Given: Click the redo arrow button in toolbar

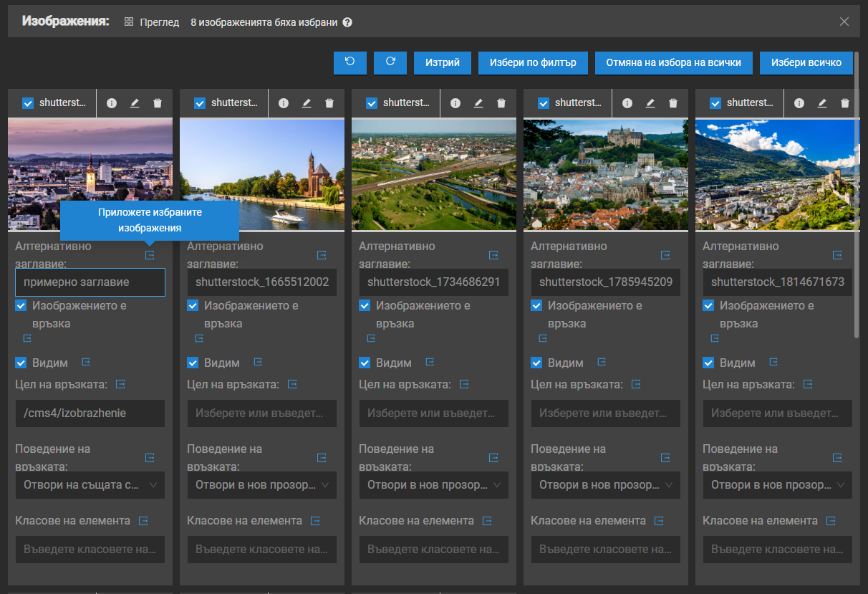Looking at the screenshot, I should [x=390, y=62].
